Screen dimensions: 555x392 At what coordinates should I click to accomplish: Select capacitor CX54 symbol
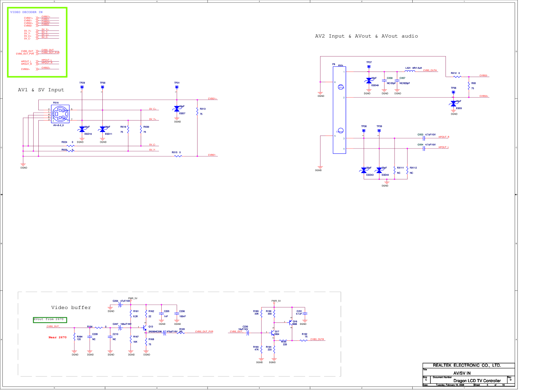point(424,149)
